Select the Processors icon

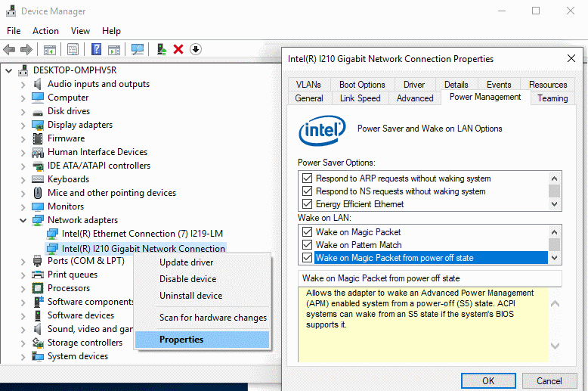pos(38,288)
